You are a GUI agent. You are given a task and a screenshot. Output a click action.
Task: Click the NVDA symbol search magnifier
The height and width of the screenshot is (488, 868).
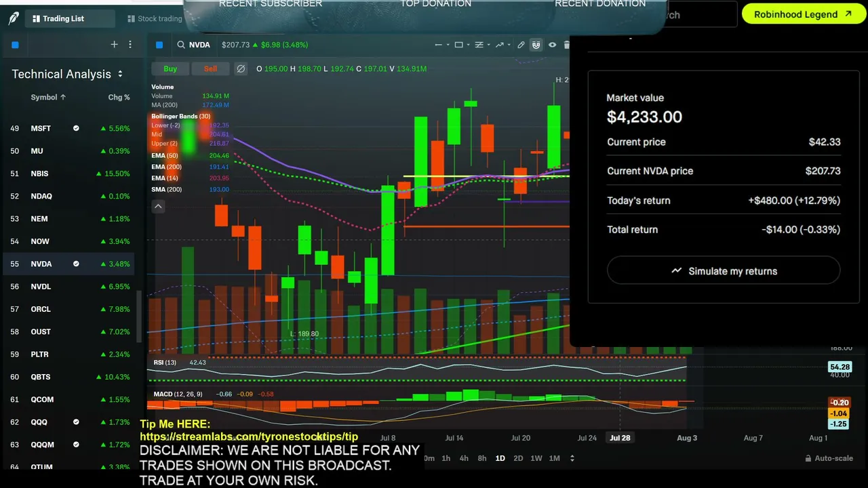(x=181, y=45)
